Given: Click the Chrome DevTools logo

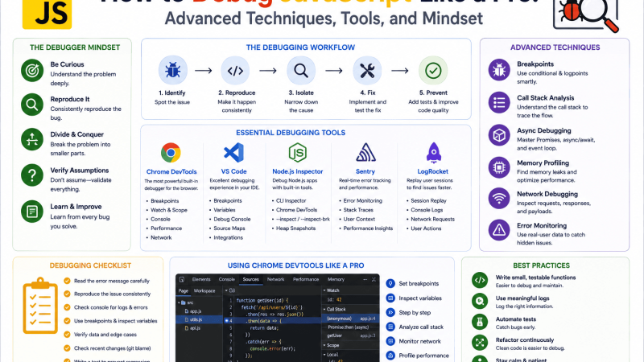Looking at the screenshot, I should pyautogui.click(x=171, y=153).
